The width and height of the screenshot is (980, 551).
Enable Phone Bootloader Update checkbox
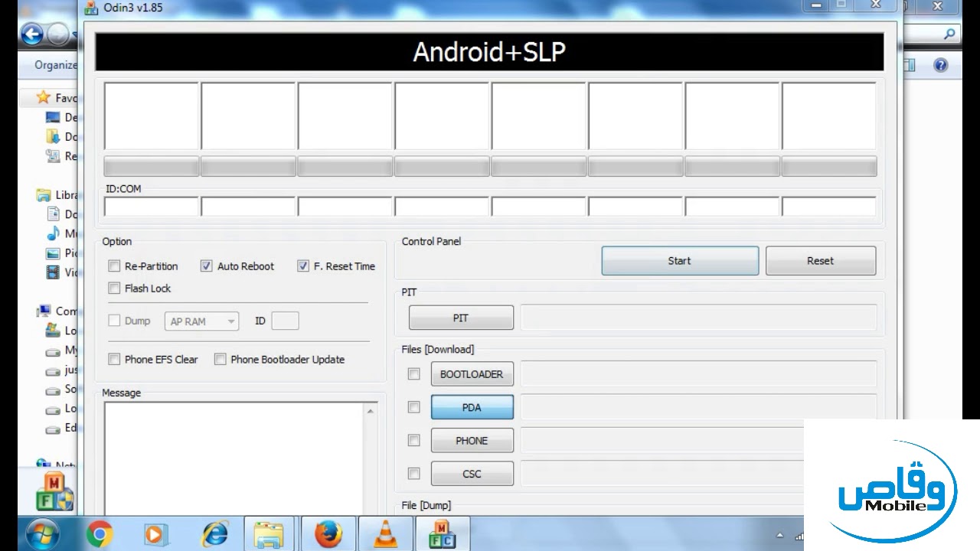click(x=220, y=359)
